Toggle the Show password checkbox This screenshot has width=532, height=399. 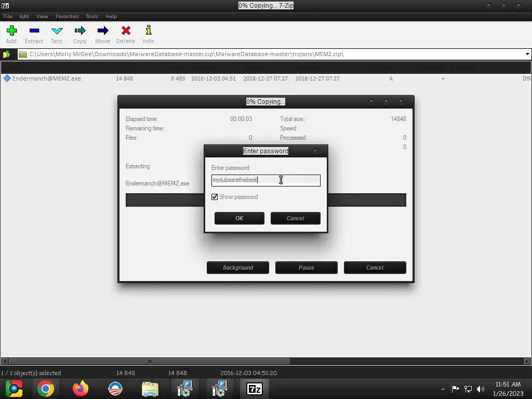click(x=215, y=197)
